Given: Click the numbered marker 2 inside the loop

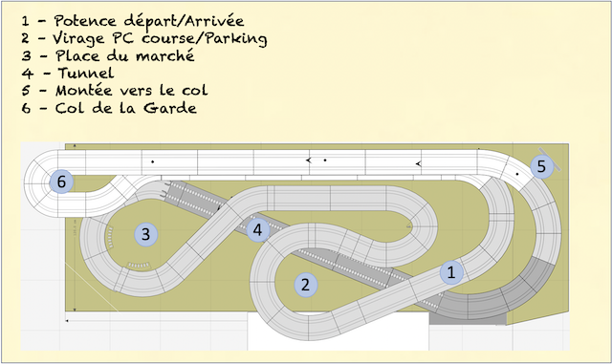Looking at the screenshot, I should point(306,285).
